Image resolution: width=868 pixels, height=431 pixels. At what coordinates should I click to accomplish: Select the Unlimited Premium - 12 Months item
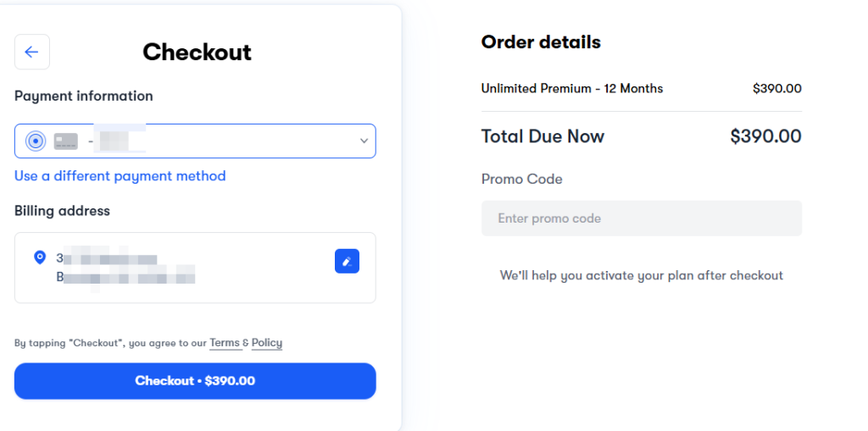click(x=572, y=89)
